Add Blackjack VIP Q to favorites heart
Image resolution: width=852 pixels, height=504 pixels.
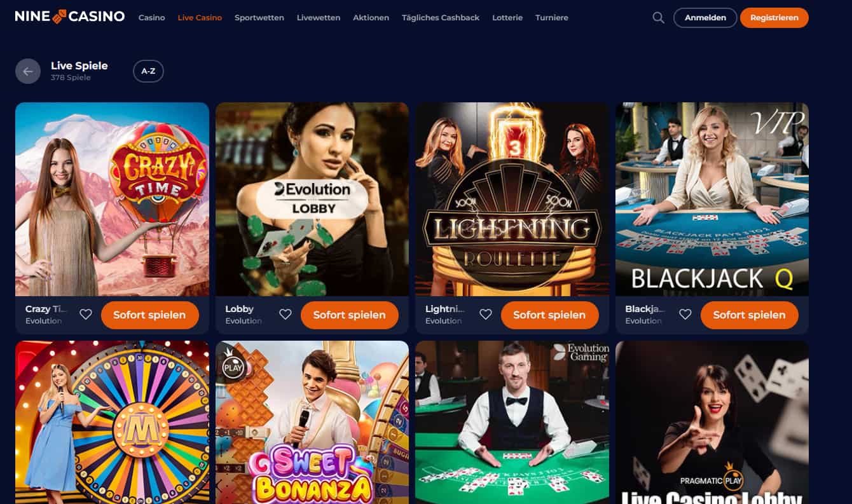click(685, 315)
